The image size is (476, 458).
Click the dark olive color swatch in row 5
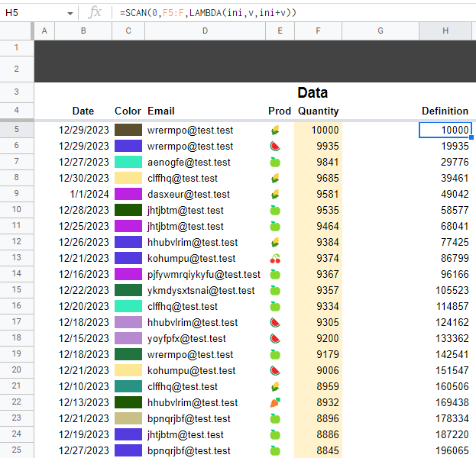(x=128, y=131)
